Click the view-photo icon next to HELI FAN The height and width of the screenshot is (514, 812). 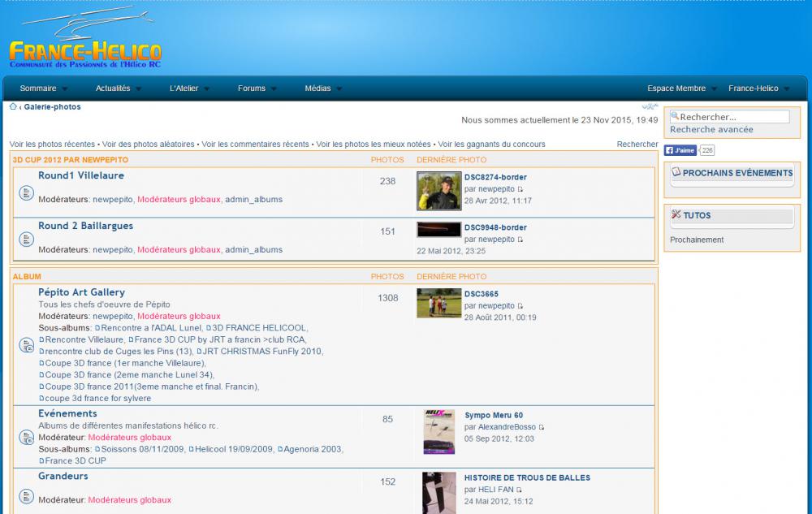(520, 490)
